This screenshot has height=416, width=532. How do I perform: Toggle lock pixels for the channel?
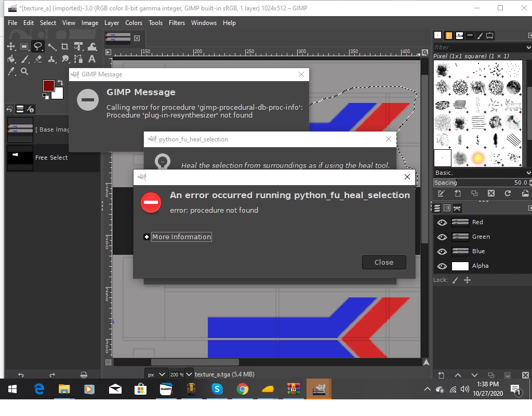click(x=455, y=280)
